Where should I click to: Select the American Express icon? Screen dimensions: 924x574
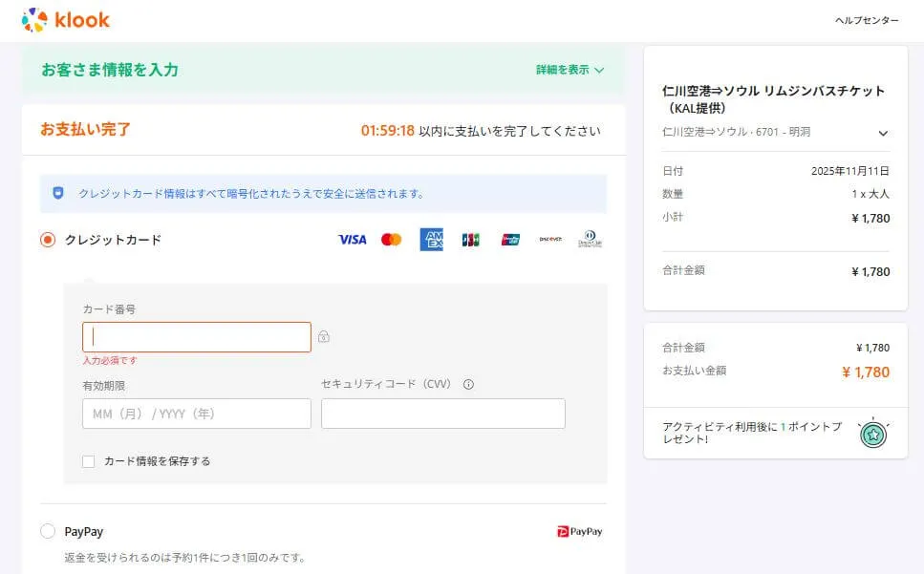pos(430,240)
